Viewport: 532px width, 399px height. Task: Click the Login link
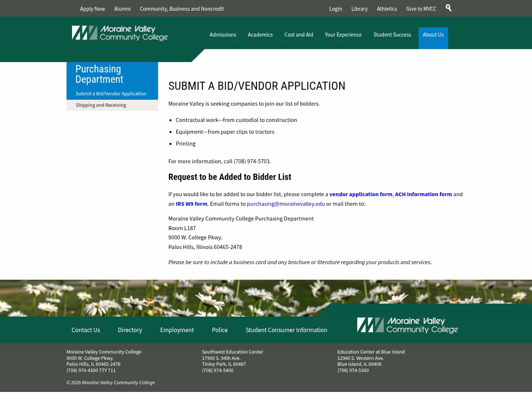pyautogui.click(x=335, y=8)
